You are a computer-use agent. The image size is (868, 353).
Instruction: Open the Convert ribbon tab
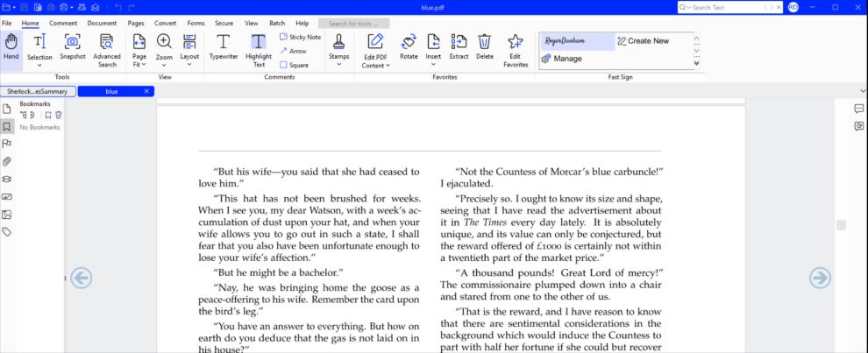165,24
